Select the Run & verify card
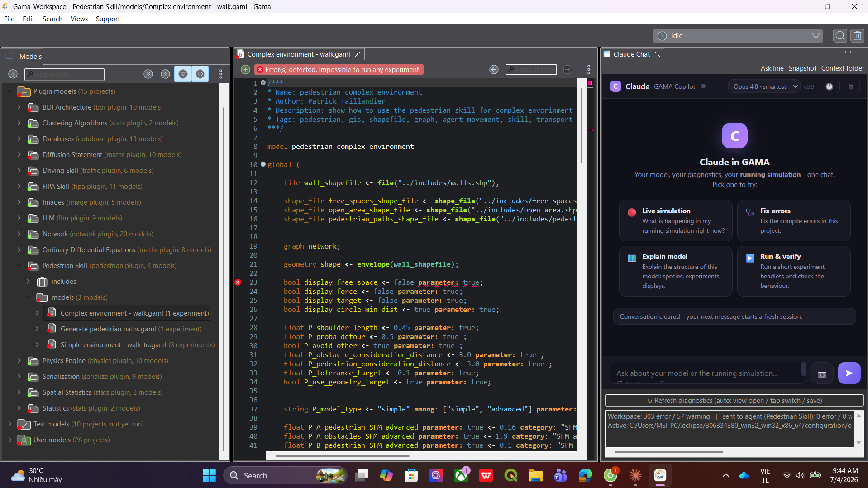Viewport: 868px width, 488px height. (x=794, y=271)
